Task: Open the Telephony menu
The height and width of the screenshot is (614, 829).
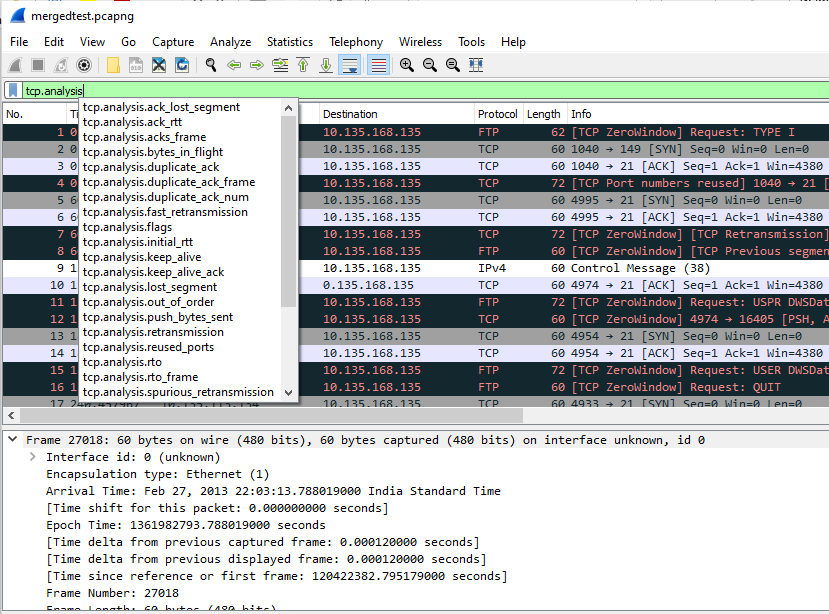Action: pos(356,42)
